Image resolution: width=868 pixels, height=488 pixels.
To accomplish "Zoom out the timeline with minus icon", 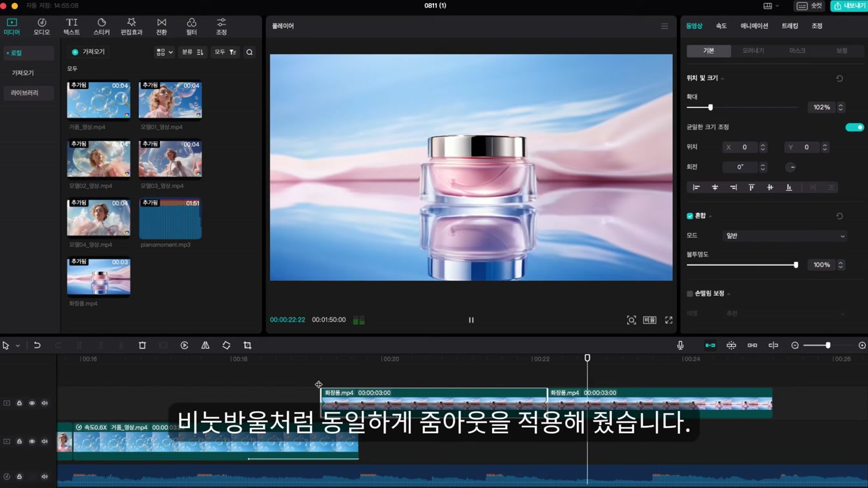I will point(795,345).
